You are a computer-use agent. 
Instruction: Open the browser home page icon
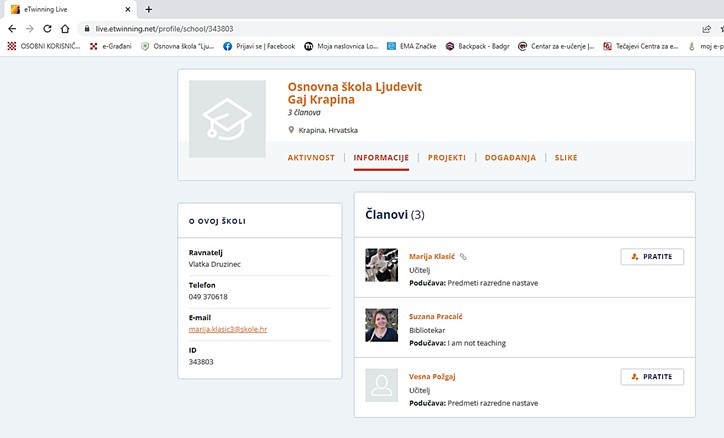(x=65, y=29)
